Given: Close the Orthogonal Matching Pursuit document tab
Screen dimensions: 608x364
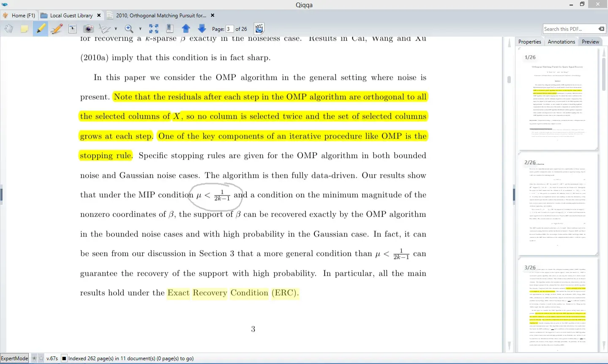Looking at the screenshot, I should click(x=213, y=16).
